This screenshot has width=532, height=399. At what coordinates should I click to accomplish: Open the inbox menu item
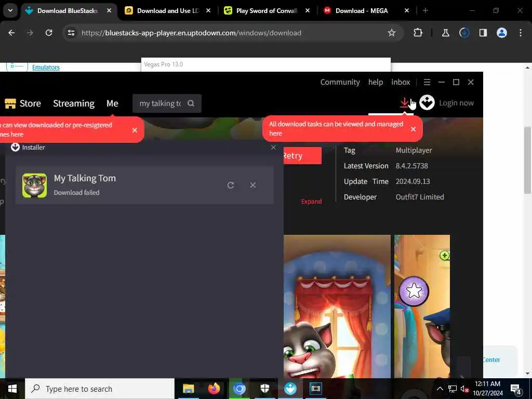401,82
